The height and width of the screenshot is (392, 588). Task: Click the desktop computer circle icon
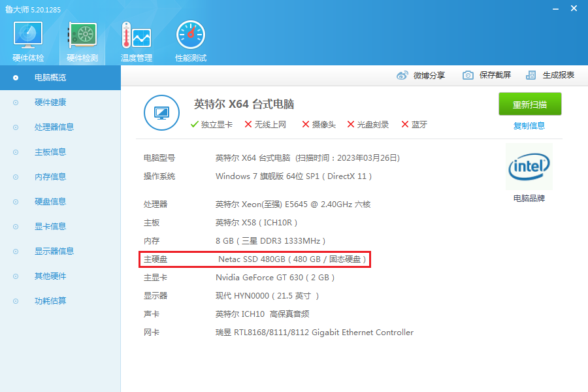click(x=161, y=112)
